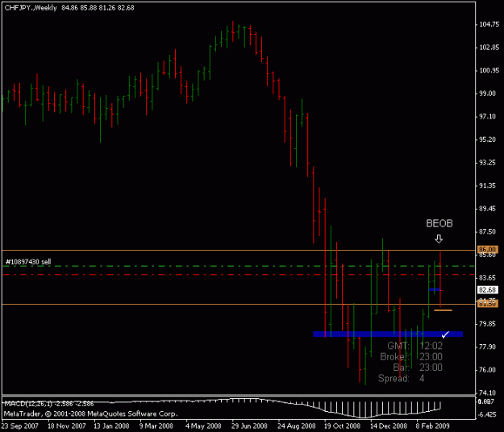
Task: Select the BEOB text label on the chart
Action: pyautogui.click(x=439, y=223)
